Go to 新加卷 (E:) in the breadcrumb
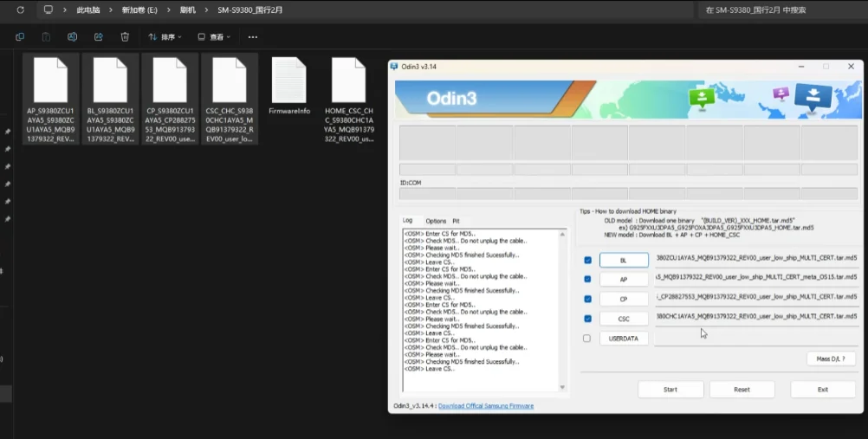The height and width of the screenshot is (439, 868). 139,10
